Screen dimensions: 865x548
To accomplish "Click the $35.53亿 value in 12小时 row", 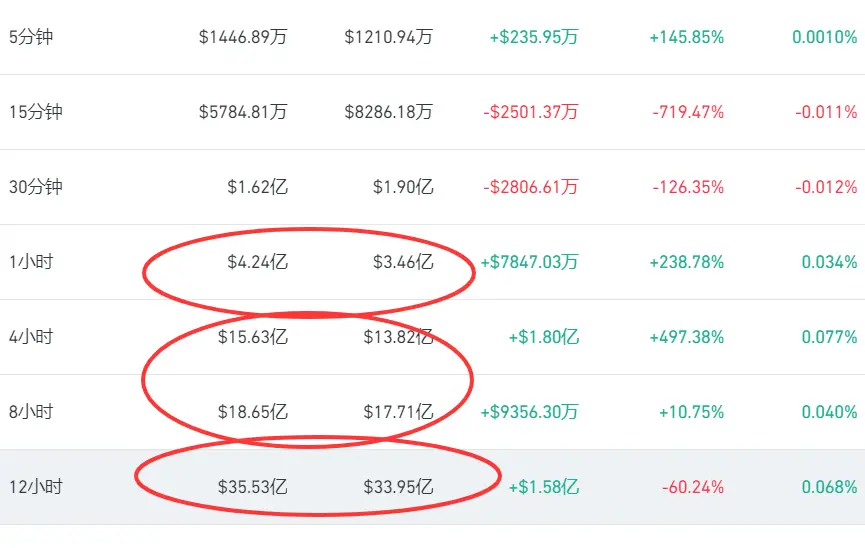I will pyautogui.click(x=253, y=487).
